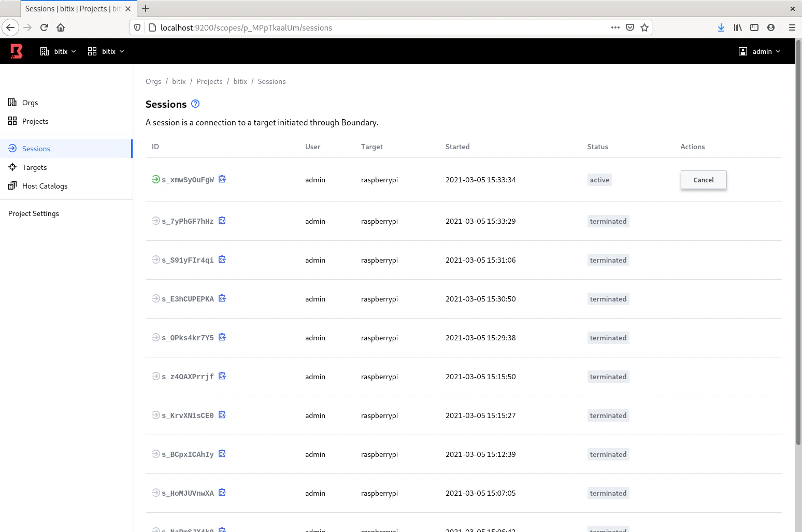The height and width of the screenshot is (532, 802).
Task: Expand the bitix org scope dropdown
Action: [x=58, y=51]
